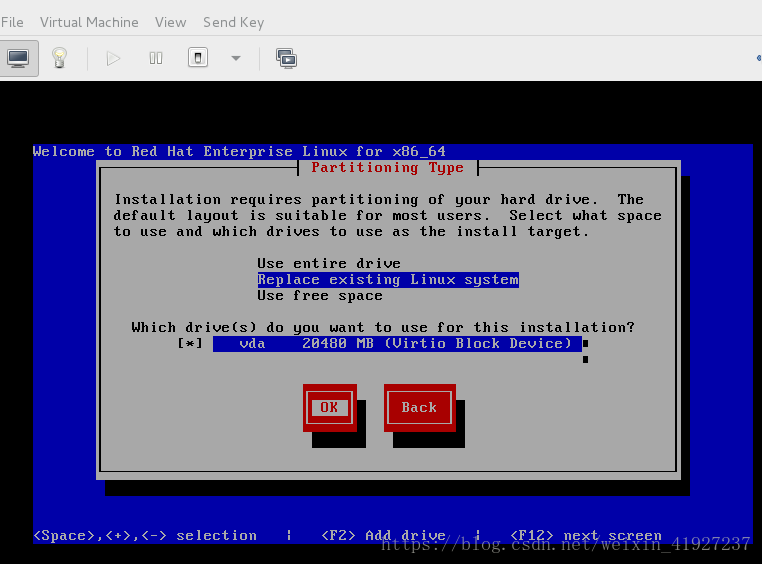Select the Use entire drive option

[329, 263]
